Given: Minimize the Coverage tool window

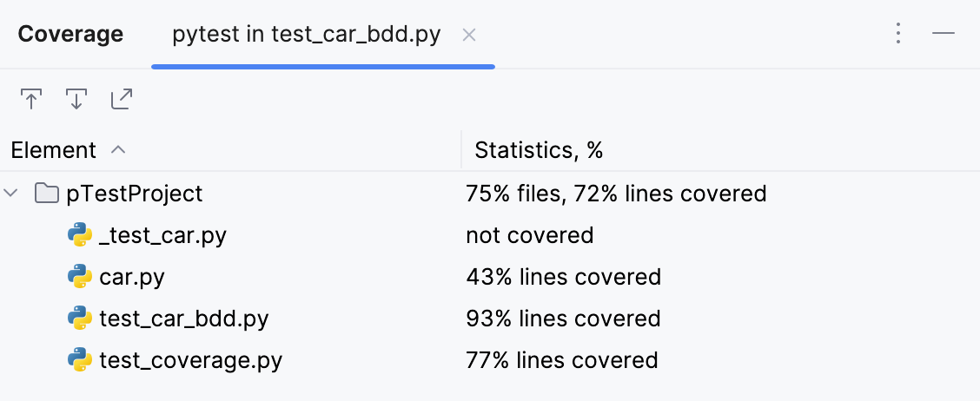Looking at the screenshot, I should pyautogui.click(x=944, y=34).
